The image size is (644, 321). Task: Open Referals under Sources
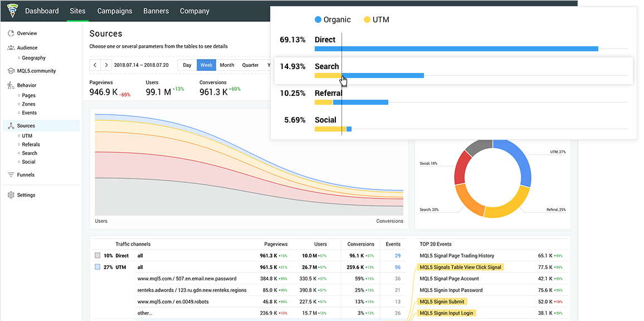31,144
